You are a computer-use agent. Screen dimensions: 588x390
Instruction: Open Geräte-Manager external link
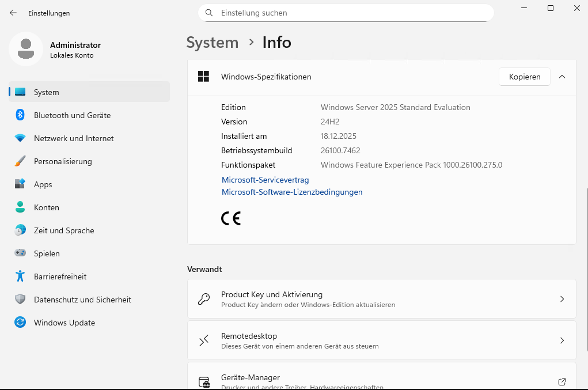pyautogui.click(x=562, y=381)
